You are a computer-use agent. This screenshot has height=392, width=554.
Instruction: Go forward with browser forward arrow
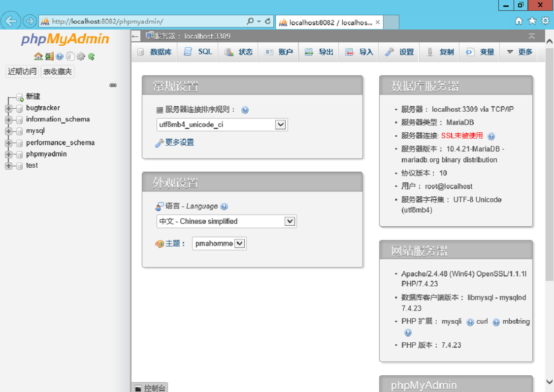tap(30, 21)
